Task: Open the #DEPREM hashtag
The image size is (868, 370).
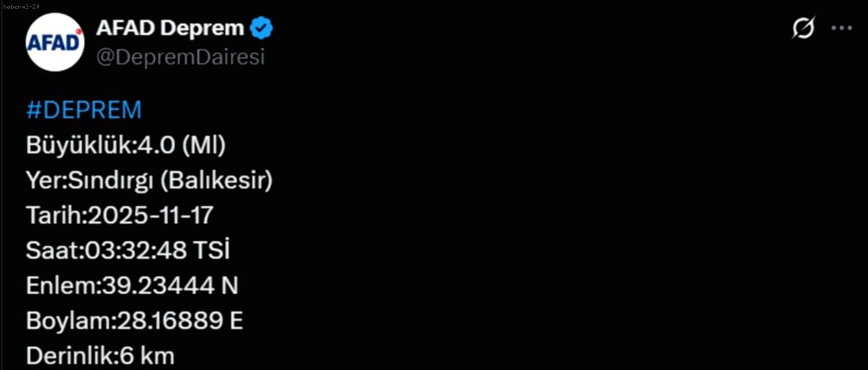Action: (x=84, y=111)
